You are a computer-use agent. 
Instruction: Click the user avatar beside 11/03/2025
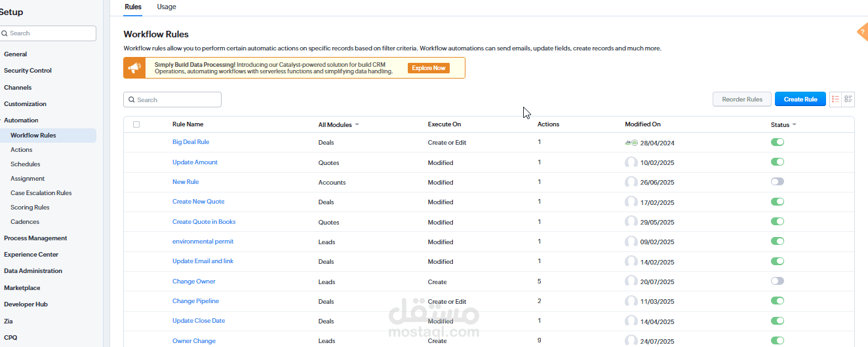[x=631, y=301]
